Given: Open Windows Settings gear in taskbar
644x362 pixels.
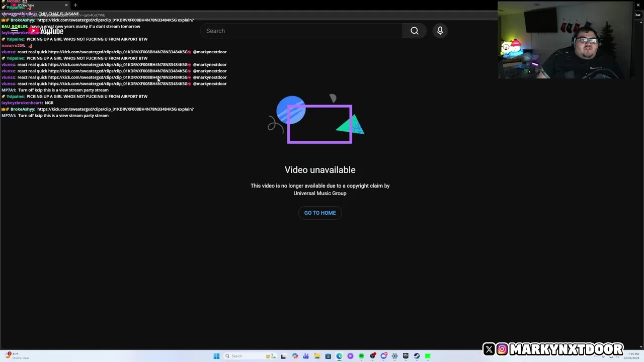Looking at the screenshot, I should pos(394,356).
